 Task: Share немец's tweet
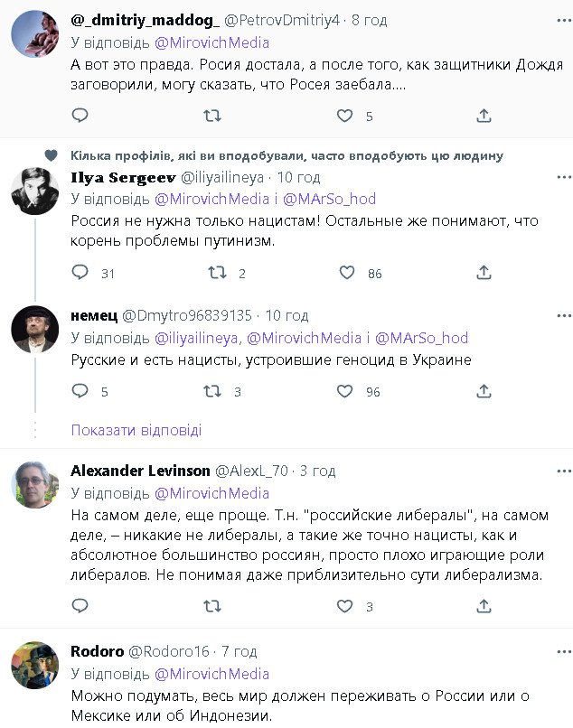[x=484, y=391]
